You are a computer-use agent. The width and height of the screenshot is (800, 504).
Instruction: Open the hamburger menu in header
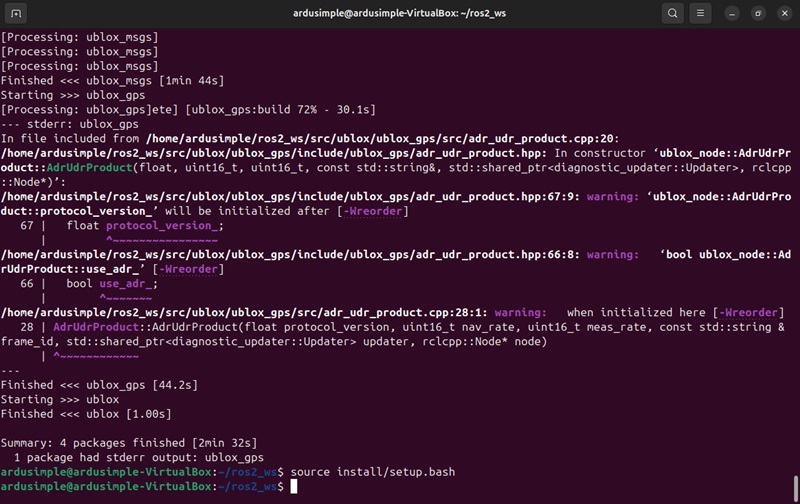click(x=702, y=13)
